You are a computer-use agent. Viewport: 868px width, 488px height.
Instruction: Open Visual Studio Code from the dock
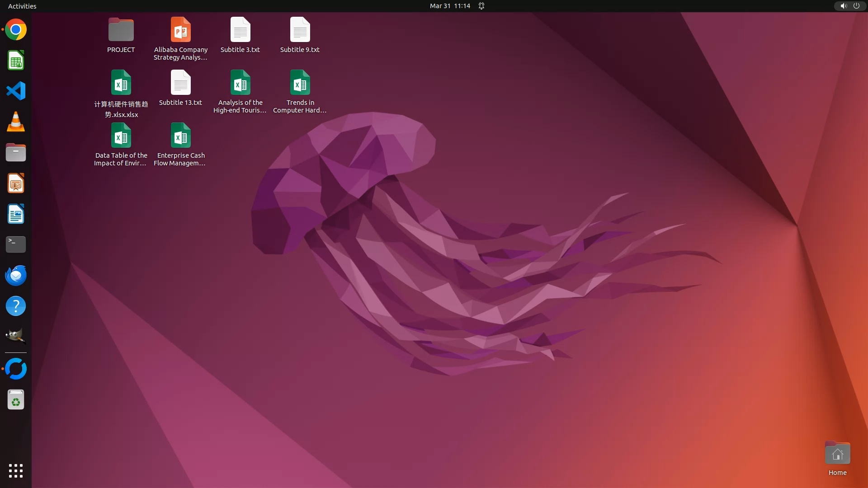16,91
